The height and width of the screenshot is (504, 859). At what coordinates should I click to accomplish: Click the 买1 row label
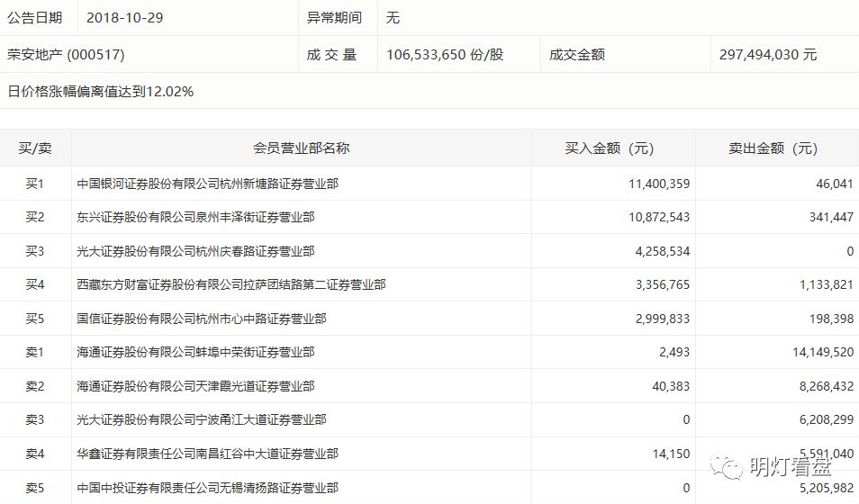(x=34, y=184)
